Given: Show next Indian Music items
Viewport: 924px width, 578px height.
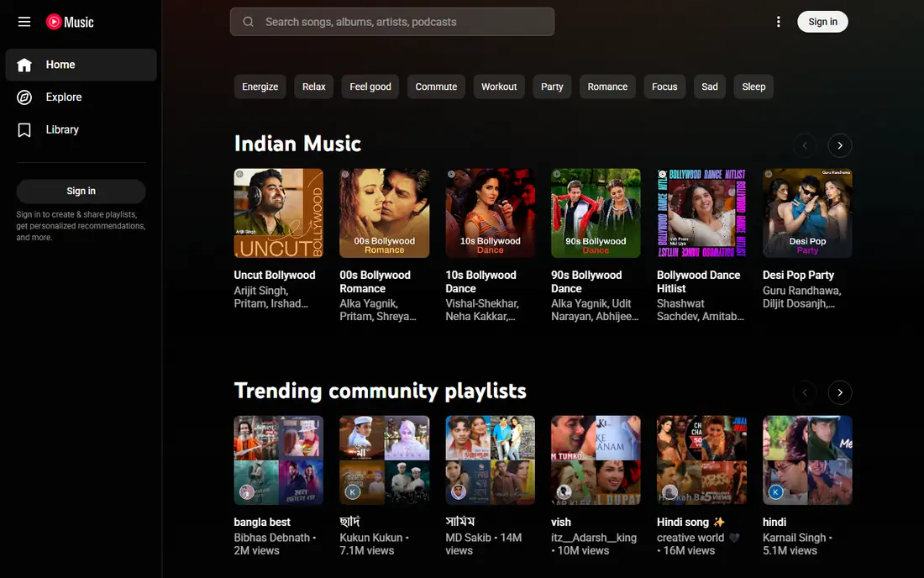Looking at the screenshot, I should 840,145.
